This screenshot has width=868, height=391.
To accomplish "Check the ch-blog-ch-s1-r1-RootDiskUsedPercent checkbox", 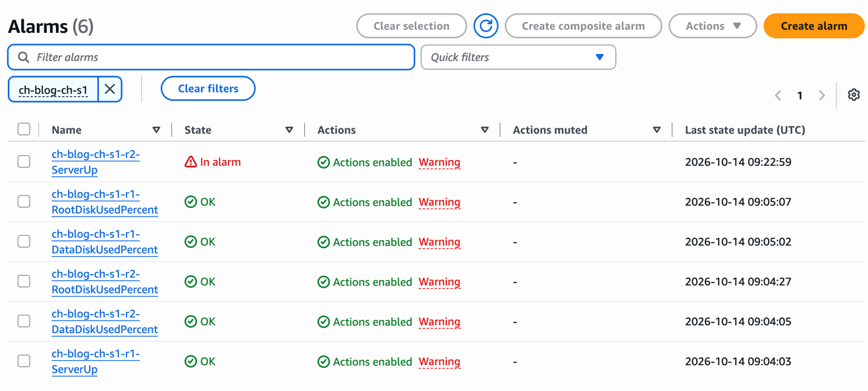I will 24,201.
